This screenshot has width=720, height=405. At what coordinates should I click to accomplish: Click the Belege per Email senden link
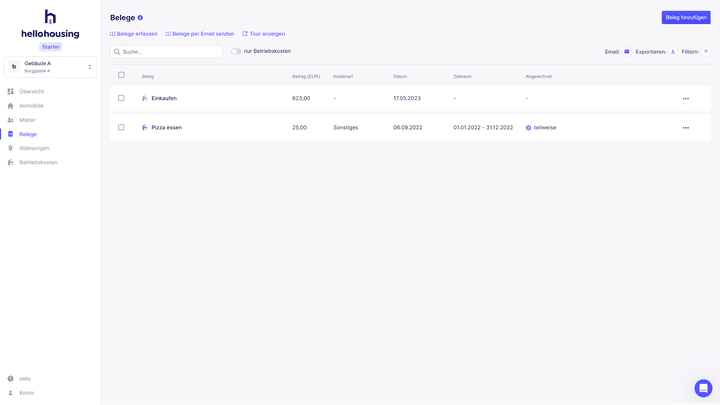point(203,34)
